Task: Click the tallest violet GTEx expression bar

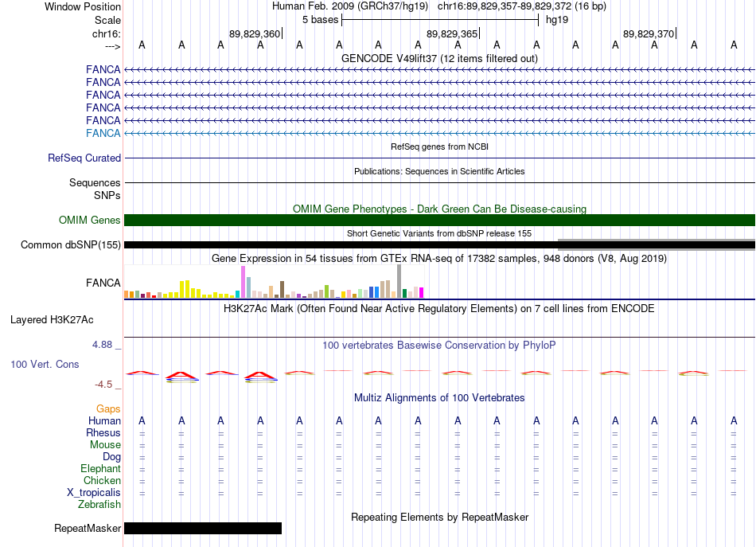Action: [243, 282]
